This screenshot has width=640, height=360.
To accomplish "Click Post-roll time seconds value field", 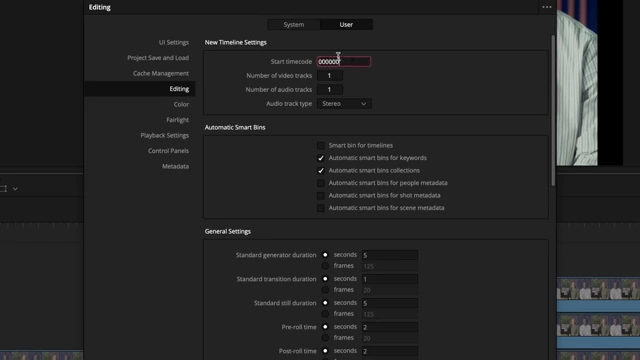I will pos(390,351).
